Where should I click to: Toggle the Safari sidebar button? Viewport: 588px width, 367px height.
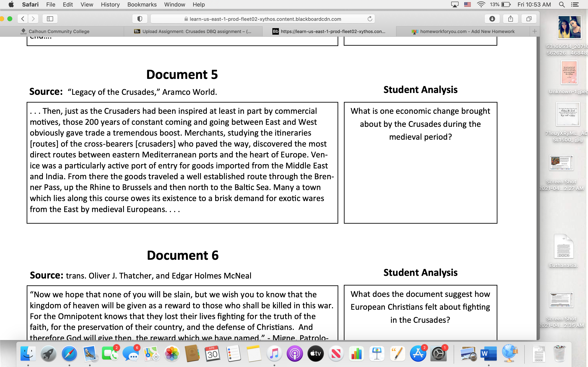50,19
